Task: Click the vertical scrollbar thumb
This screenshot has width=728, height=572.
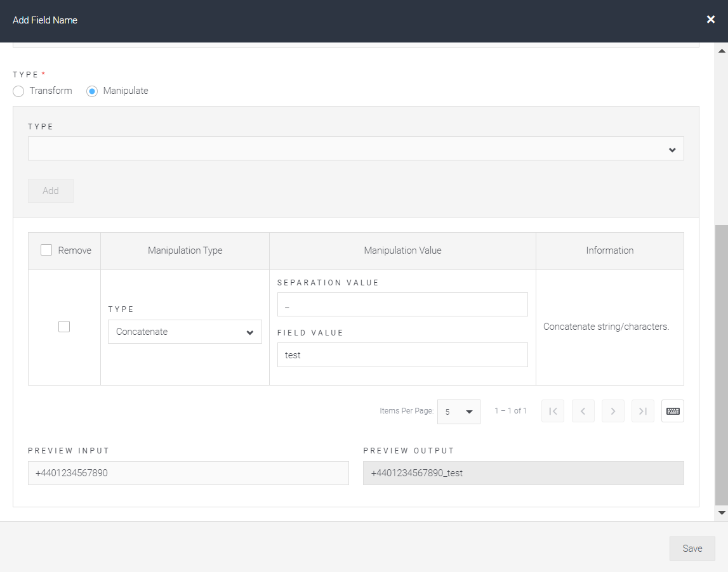Action: (x=722, y=365)
